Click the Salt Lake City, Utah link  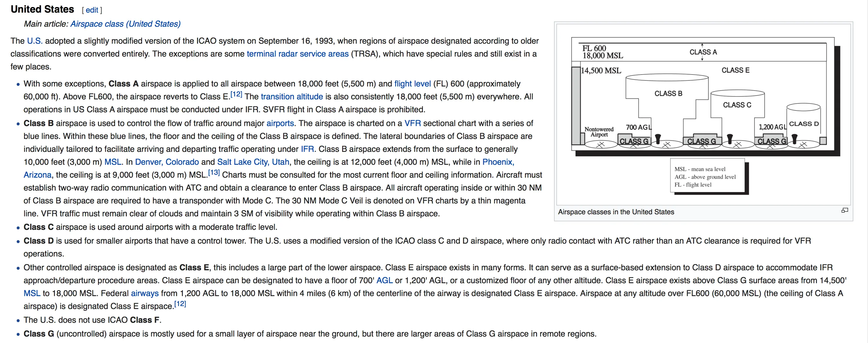pyautogui.click(x=253, y=162)
